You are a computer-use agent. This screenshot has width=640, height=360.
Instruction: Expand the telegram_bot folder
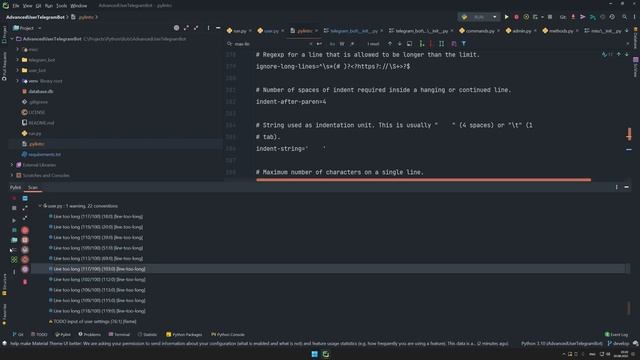(18, 60)
